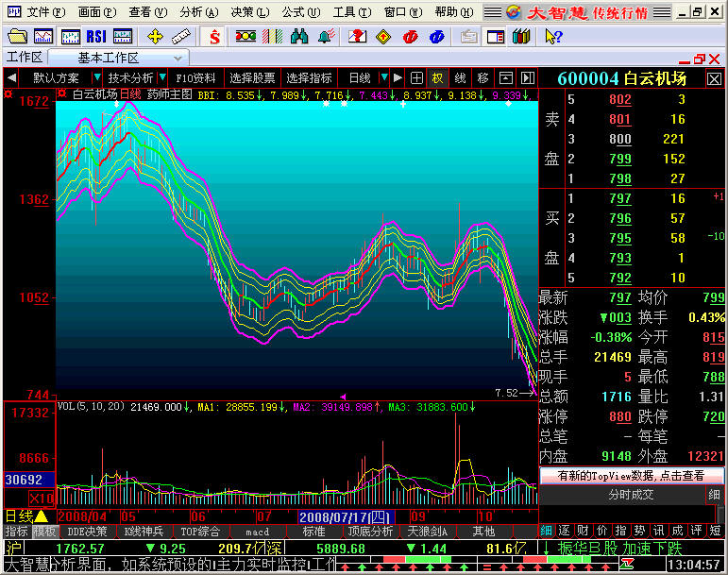728x575 pixels.
Task: Select the ruler measuring tool
Action: coord(181,36)
